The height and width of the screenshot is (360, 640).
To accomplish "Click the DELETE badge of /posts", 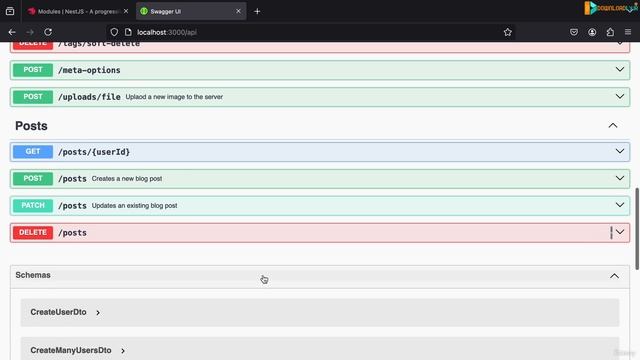I will point(33,232).
